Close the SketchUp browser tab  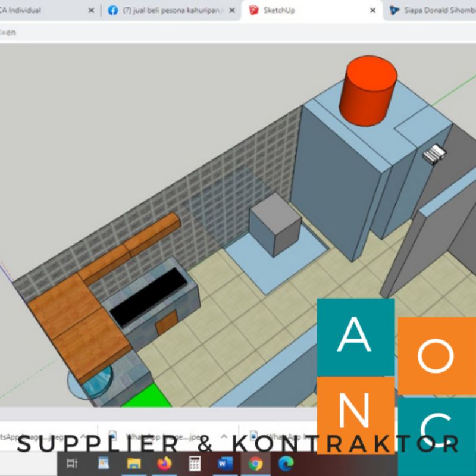coord(373,10)
